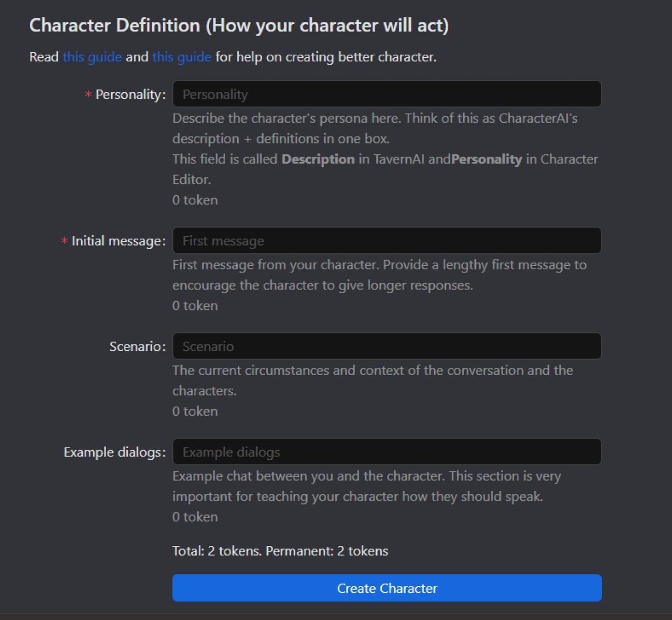672x620 pixels.
Task: Click the "Scenario:" field label
Action: click(137, 346)
